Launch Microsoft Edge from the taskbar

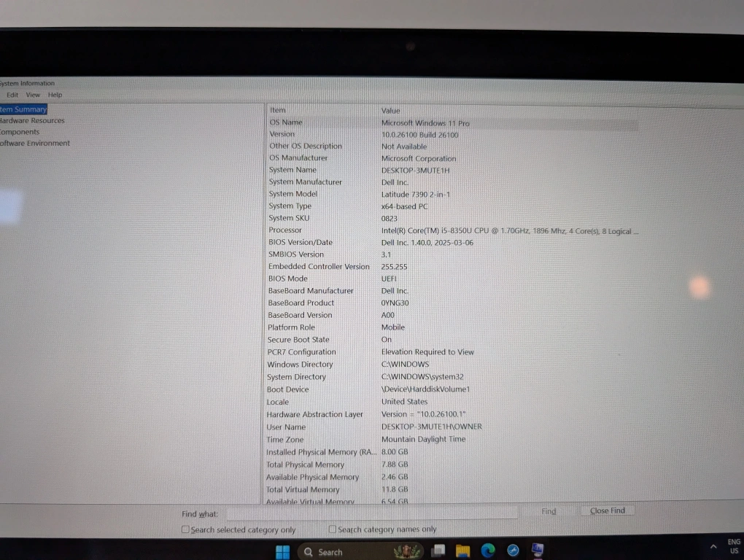pos(488,550)
